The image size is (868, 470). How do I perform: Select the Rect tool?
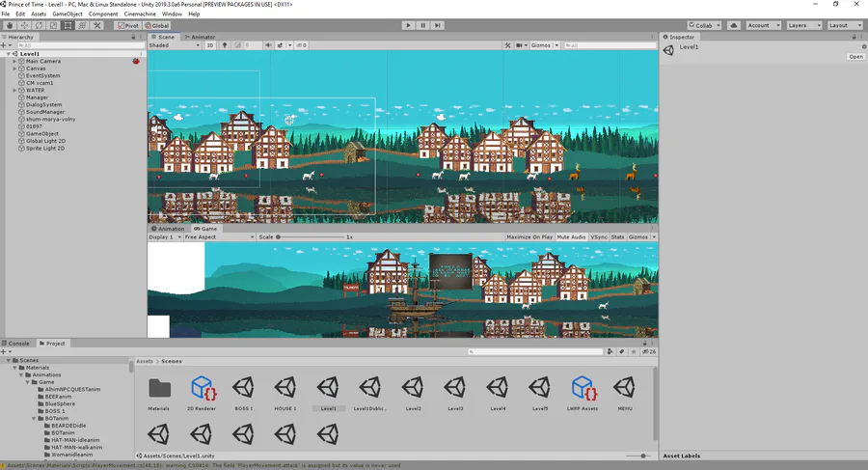pyautogui.click(x=68, y=25)
